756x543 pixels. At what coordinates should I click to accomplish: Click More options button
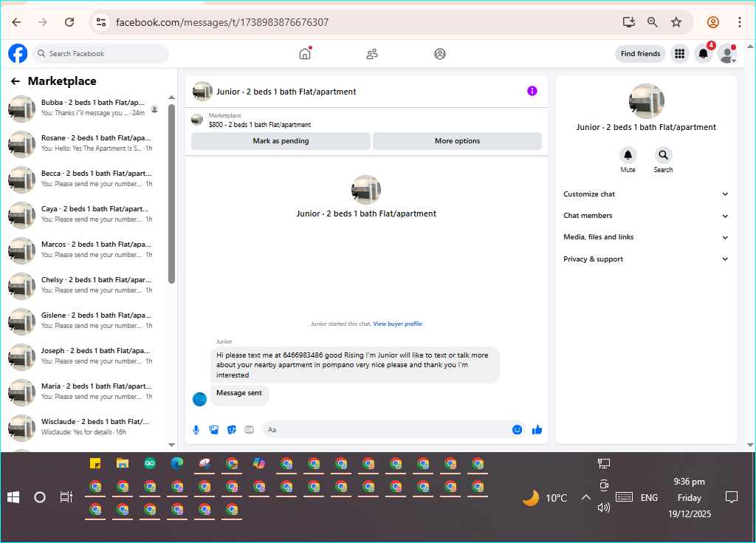click(457, 141)
